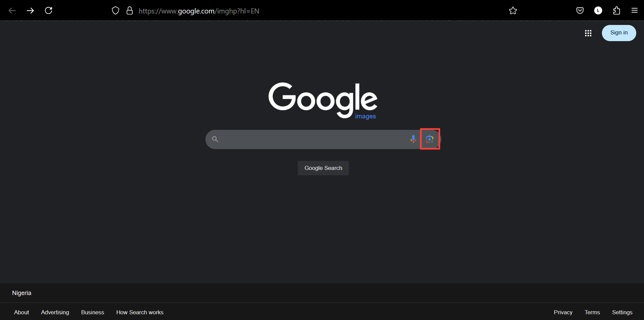
Task: Click the microphone voice search icon
Action: 413,139
